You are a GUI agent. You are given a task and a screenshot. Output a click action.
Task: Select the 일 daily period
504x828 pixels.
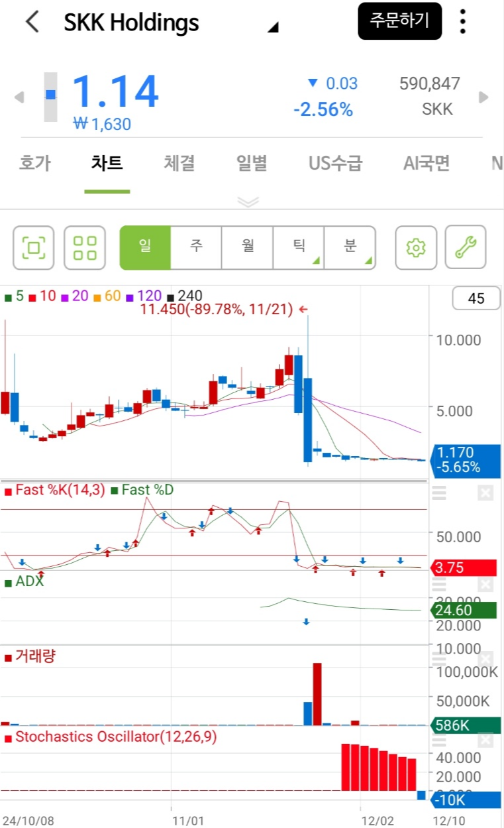(145, 247)
